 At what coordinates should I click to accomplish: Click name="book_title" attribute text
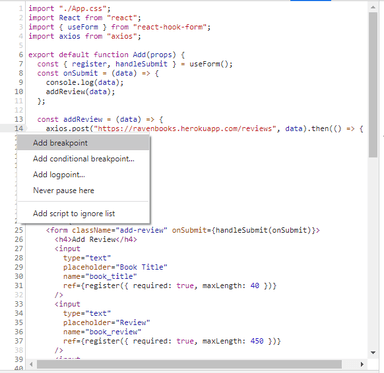(100, 276)
